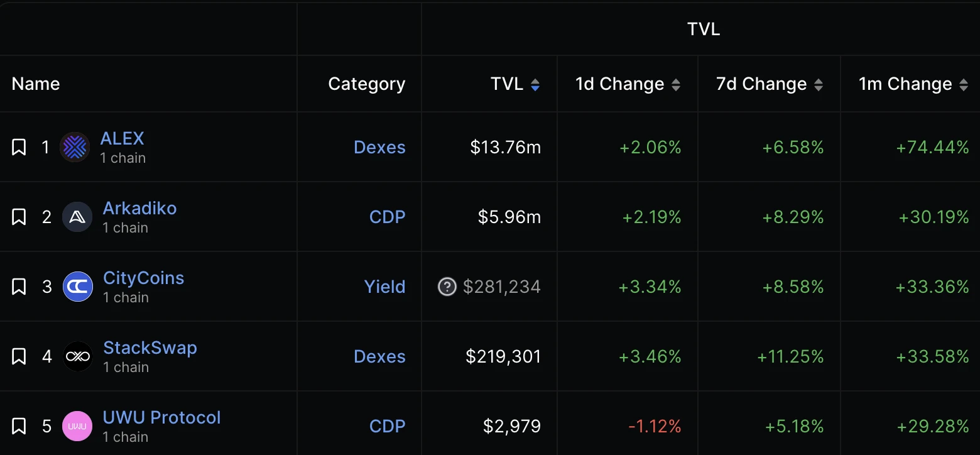Open the Dexes category for StackSwap

pos(379,356)
